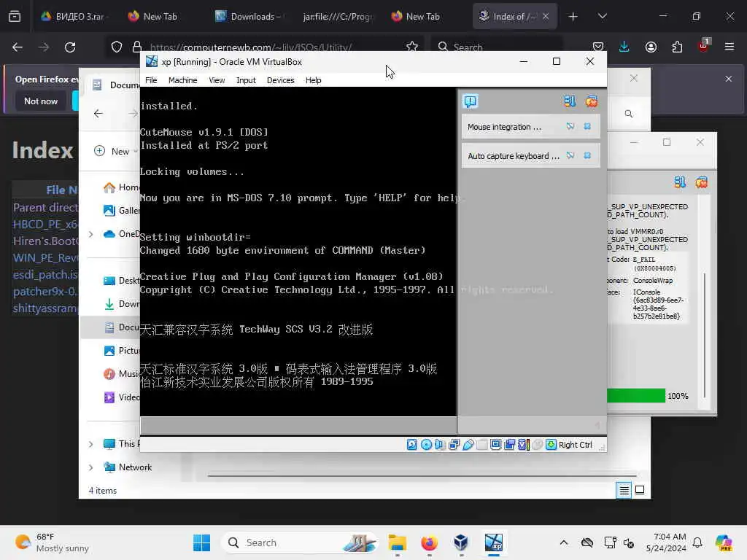This screenshot has height=560, width=747.
Task: Click the horizontal scrollbar in File Explorer
Action: (x=422, y=475)
